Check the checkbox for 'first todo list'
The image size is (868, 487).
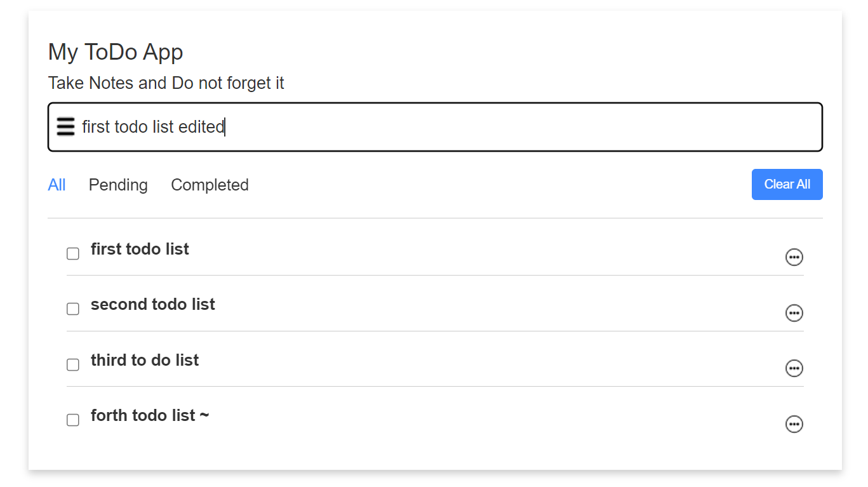pyautogui.click(x=72, y=253)
